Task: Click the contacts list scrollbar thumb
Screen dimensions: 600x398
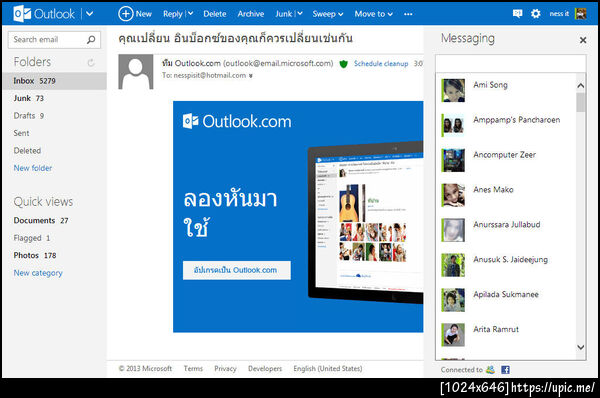Action: pyautogui.click(x=581, y=102)
